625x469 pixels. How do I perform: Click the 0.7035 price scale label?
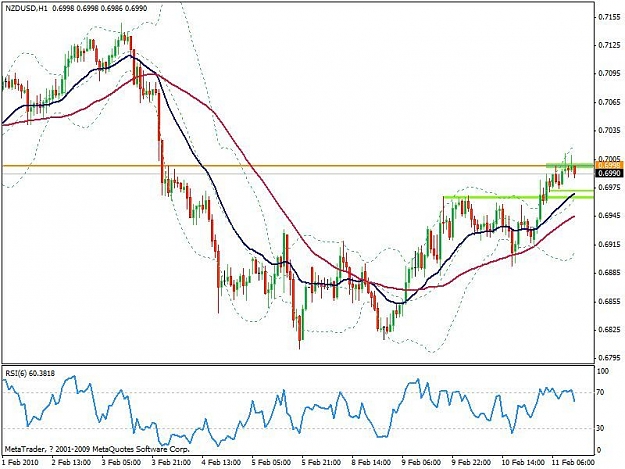point(610,130)
